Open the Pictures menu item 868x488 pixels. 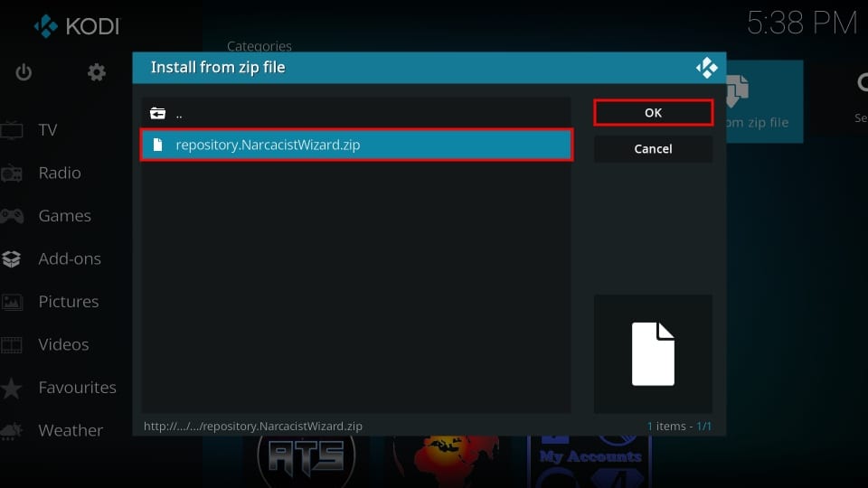point(69,302)
